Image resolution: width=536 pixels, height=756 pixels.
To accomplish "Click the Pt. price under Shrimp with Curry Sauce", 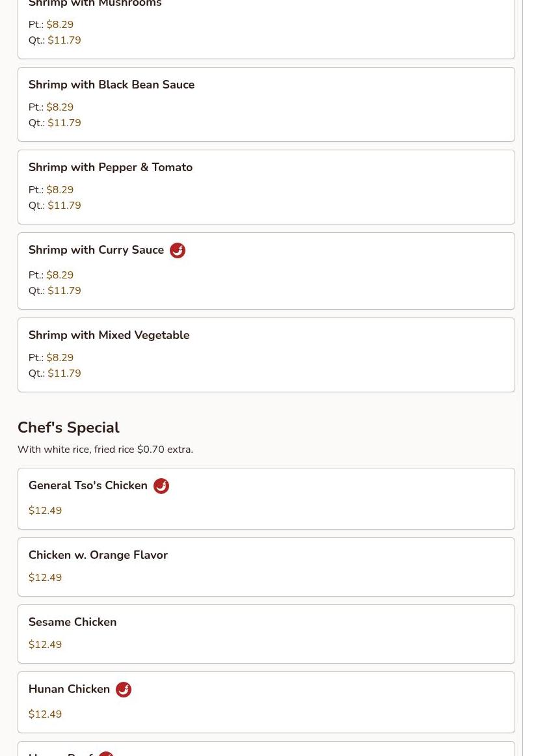I will pyautogui.click(x=60, y=275).
